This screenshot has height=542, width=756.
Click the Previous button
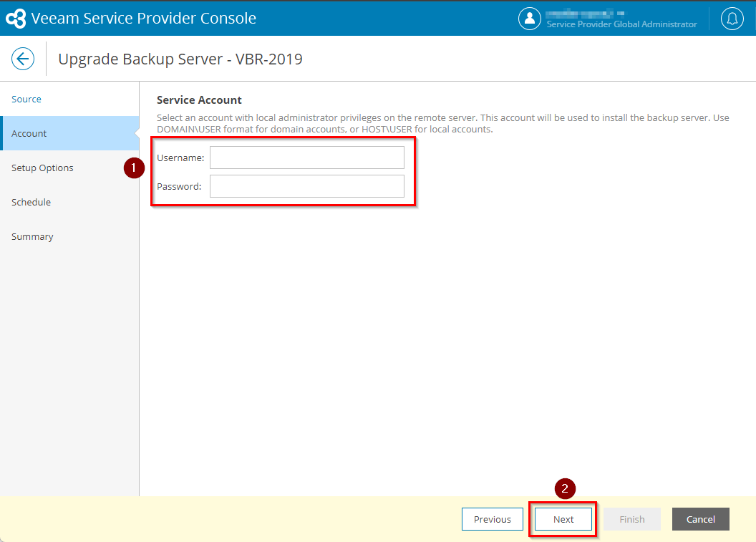coord(493,519)
